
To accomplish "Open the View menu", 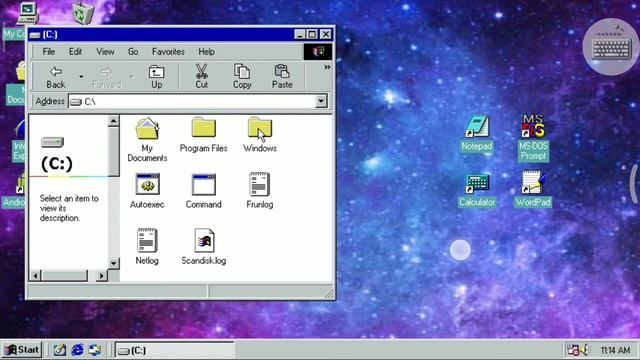I will (105, 52).
